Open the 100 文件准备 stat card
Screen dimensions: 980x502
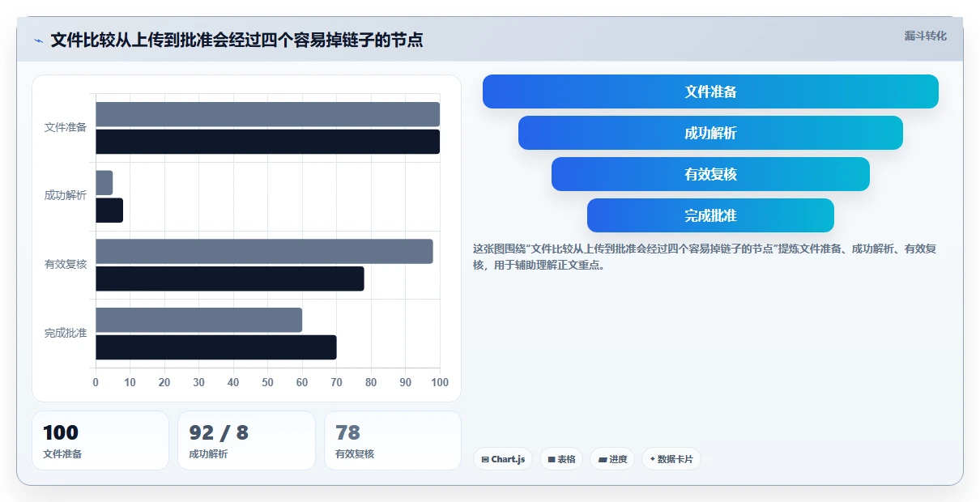pyautogui.click(x=100, y=440)
